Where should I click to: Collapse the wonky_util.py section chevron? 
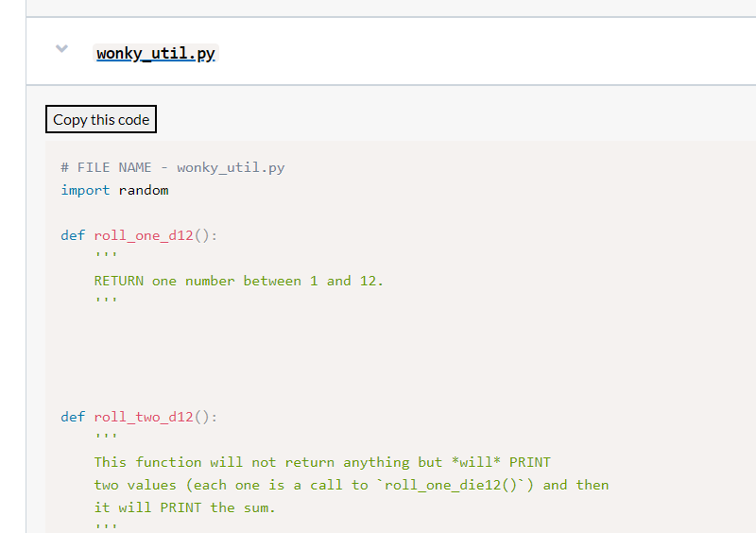[61, 49]
